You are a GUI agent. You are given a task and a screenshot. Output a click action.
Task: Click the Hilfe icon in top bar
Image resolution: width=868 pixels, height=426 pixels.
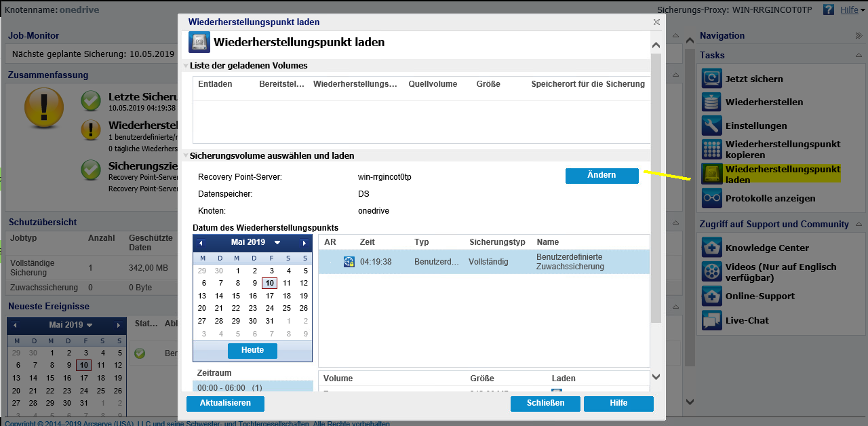pyautogui.click(x=829, y=9)
